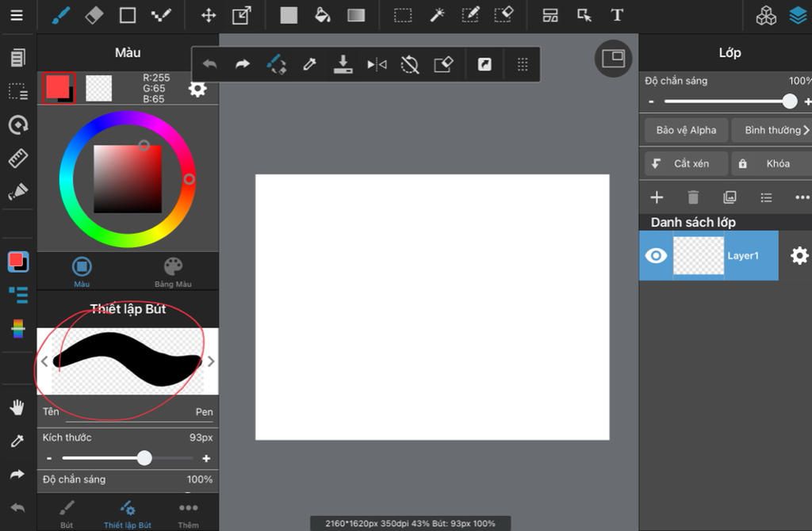Open the flashlight-style sidebar icon

pos(17,192)
